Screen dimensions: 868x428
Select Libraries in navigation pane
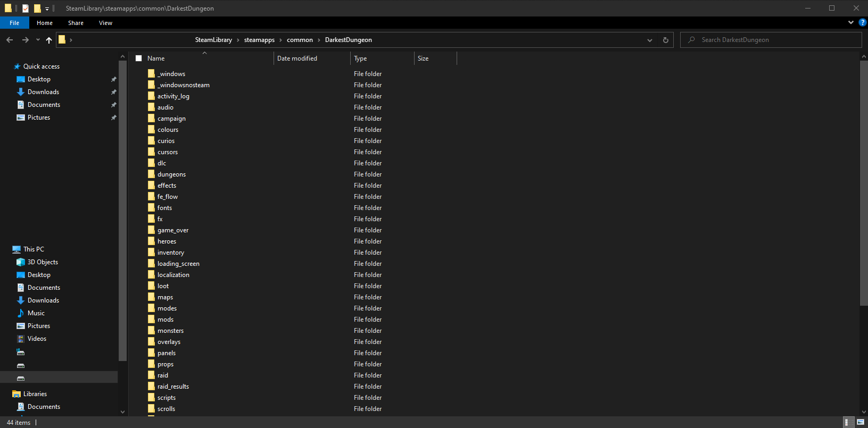pyautogui.click(x=35, y=394)
